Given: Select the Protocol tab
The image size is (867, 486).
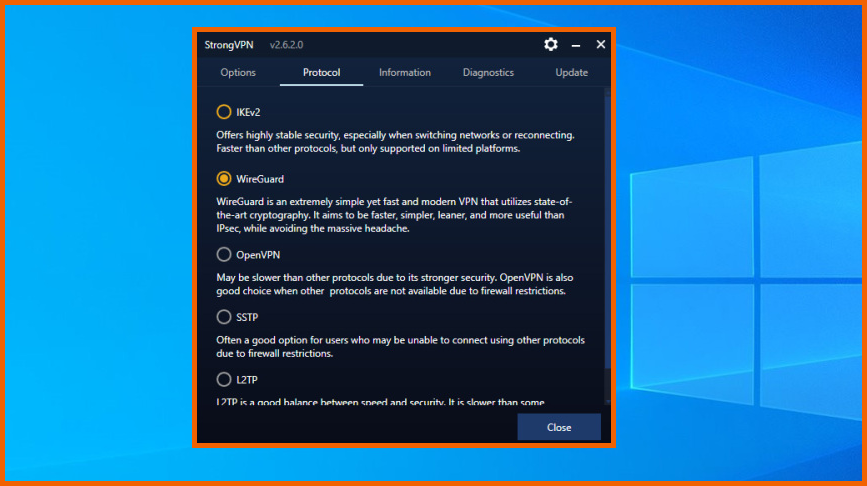Looking at the screenshot, I should [x=321, y=72].
